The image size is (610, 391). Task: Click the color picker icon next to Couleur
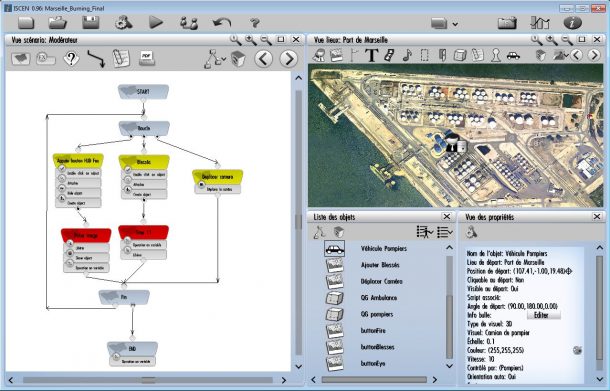coord(577,350)
